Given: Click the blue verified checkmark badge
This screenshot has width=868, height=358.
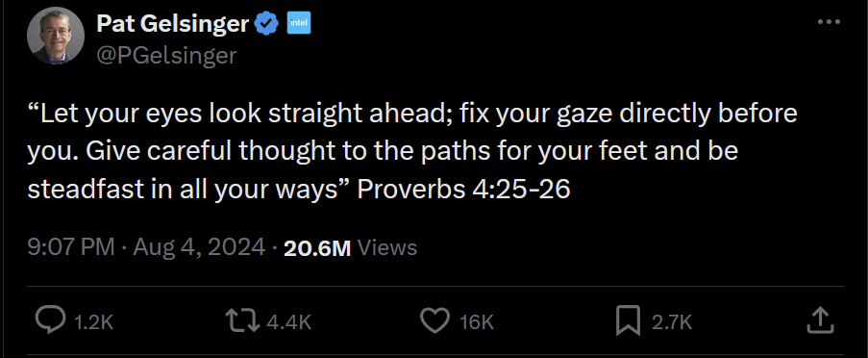Looking at the screenshot, I should 265,24.
